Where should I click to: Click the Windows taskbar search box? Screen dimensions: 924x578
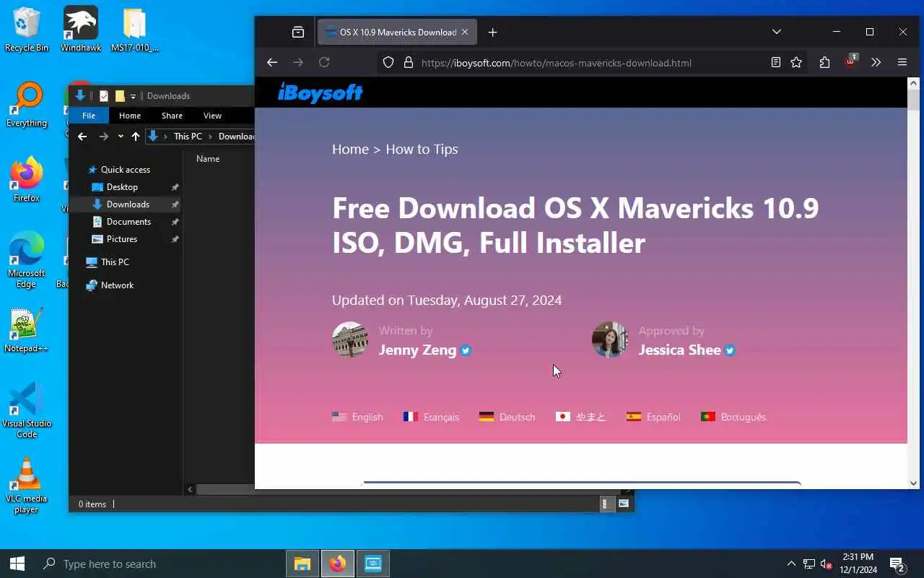click(x=160, y=564)
